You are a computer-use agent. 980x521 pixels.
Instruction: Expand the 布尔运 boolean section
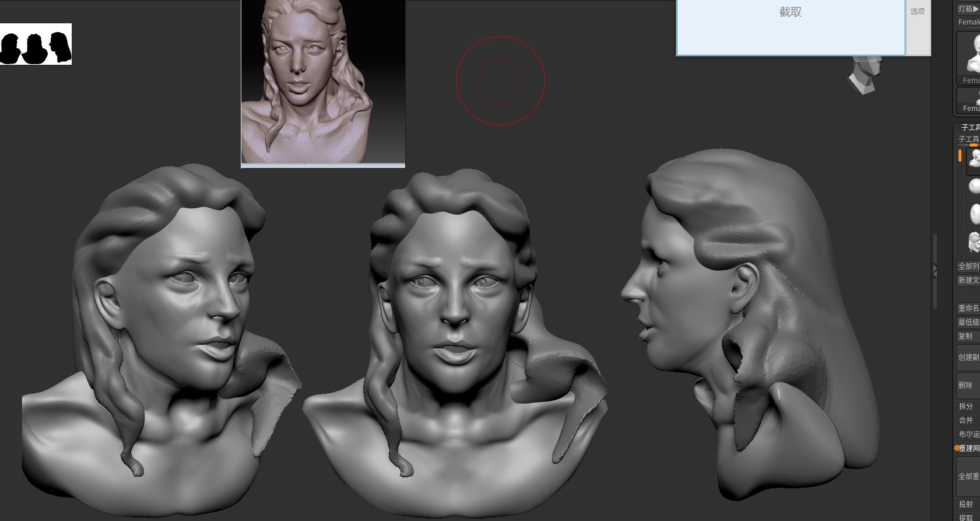pyautogui.click(x=968, y=434)
